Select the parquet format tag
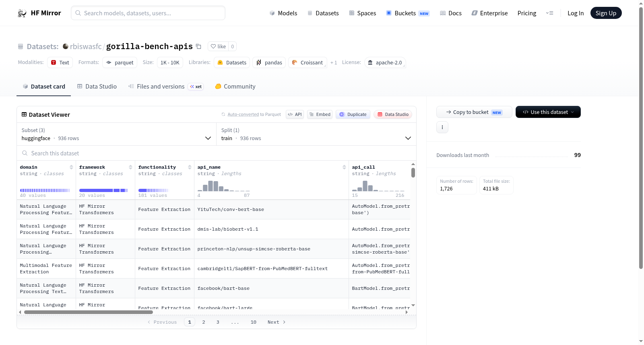The width and height of the screenshot is (644, 345). [x=120, y=62]
